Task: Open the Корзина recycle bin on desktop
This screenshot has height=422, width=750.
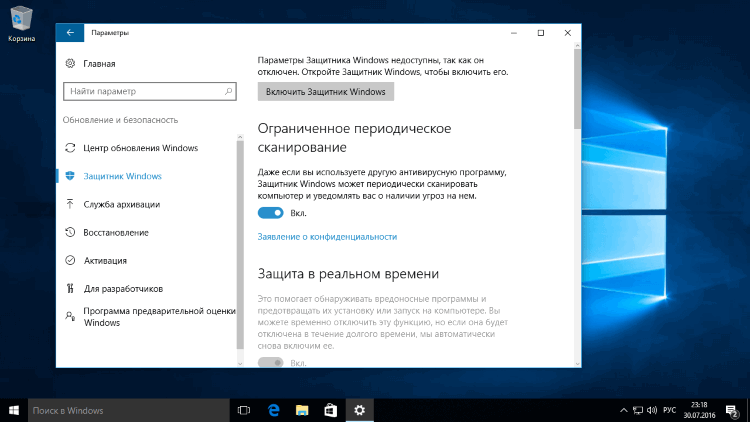Action: [x=21, y=24]
